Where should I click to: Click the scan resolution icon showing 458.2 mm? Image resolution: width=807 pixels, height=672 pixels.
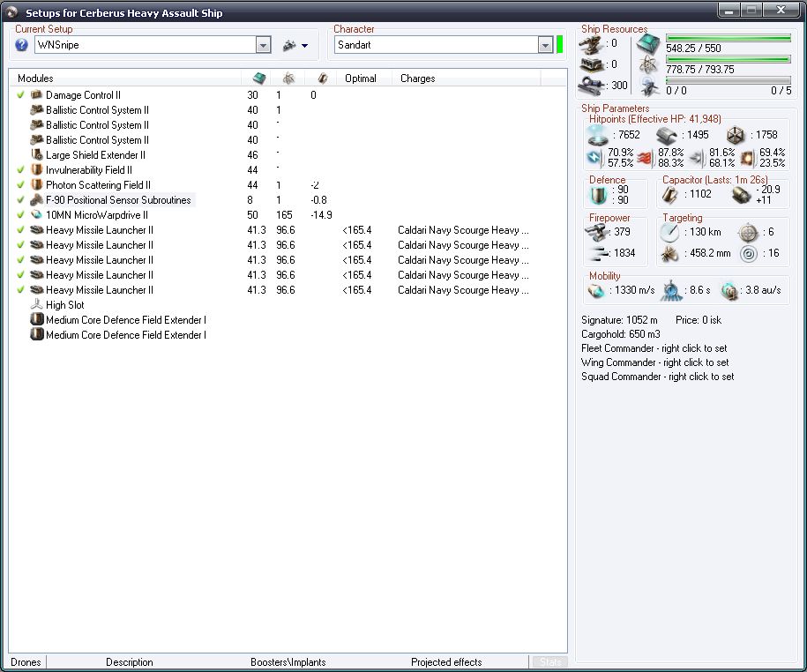(669, 254)
